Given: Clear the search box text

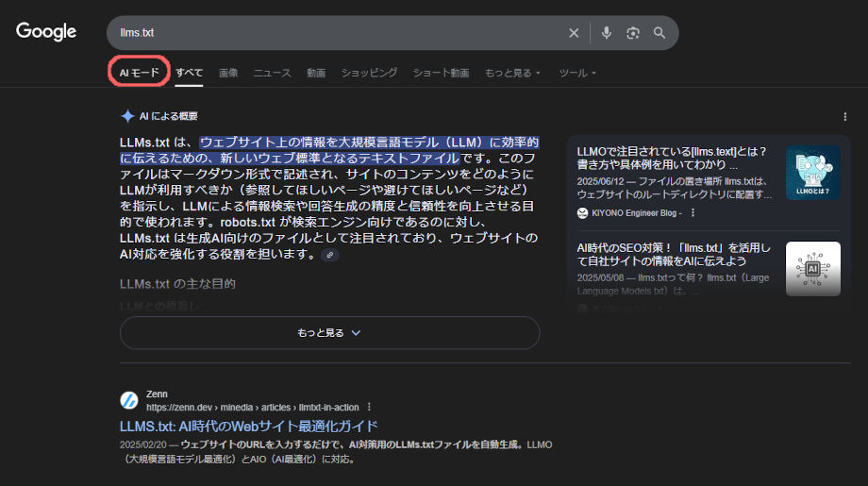Looking at the screenshot, I should click(x=574, y=33).
